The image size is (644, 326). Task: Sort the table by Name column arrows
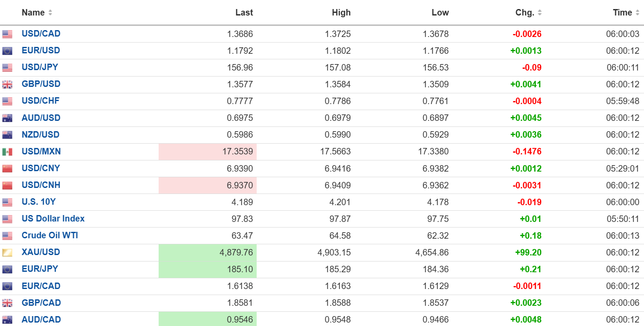(50, 13)
